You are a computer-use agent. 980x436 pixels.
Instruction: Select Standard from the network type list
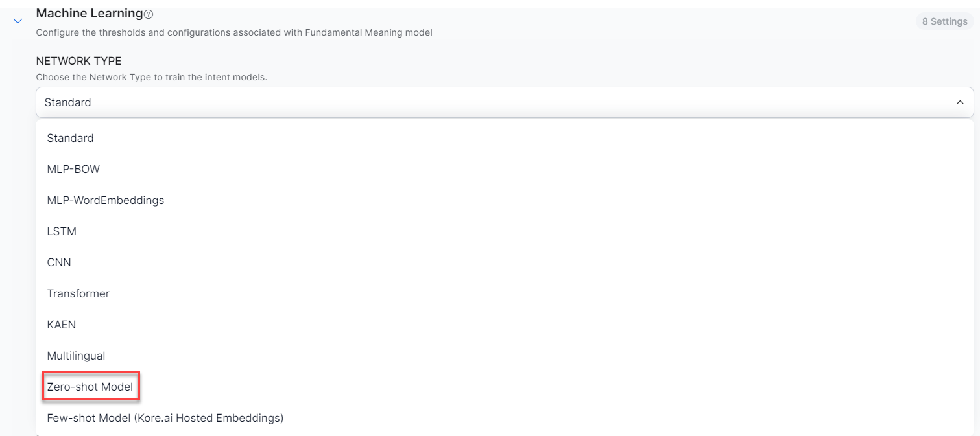click(x=70, y=138)
